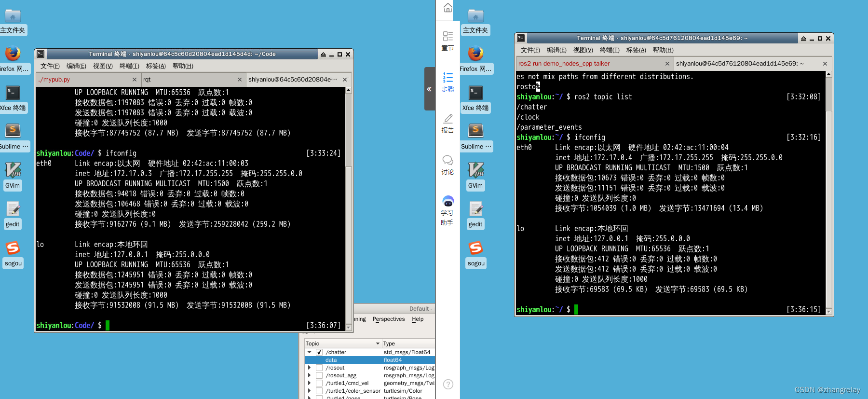Viewport: 868px width, 399px height.
Task: Open Help menu in rqt window
Action: tap(418, 319)
